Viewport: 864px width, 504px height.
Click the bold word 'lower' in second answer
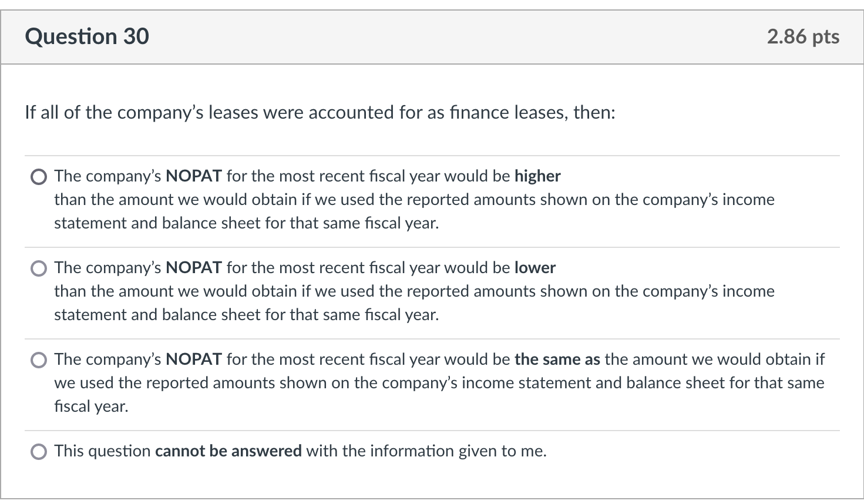click(534, 268)
